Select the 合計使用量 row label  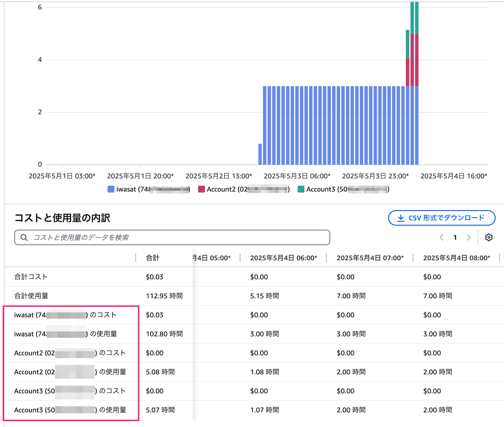[31, 296]
